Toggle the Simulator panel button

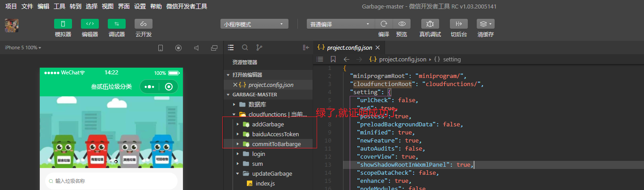point(63,24)
